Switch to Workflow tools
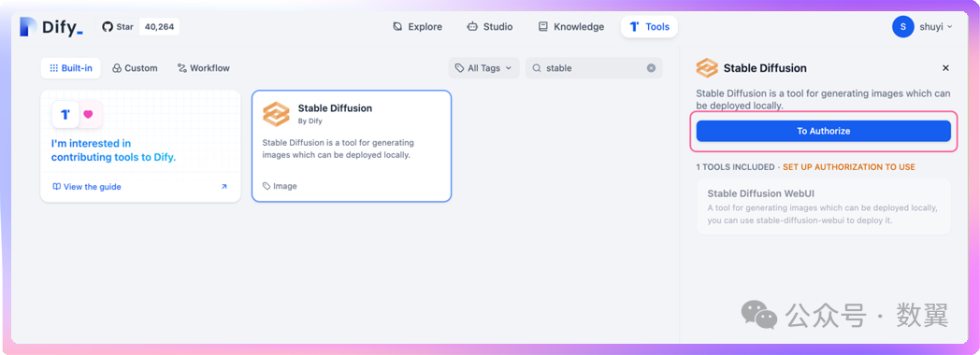The width and height of the screenshot is (980, 355). tap(203, 68)
